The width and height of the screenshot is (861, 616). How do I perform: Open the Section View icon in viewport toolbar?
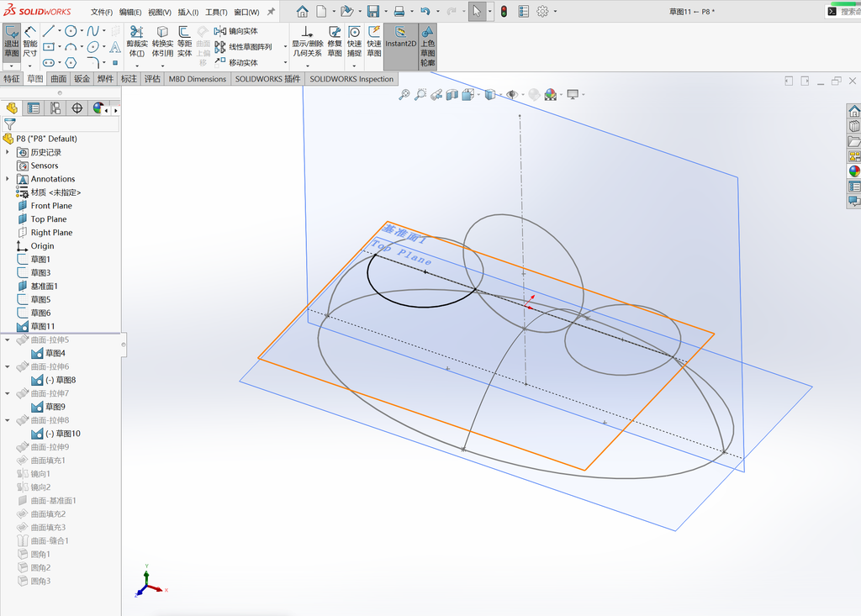pyautogui.click(x=452, y=94)
